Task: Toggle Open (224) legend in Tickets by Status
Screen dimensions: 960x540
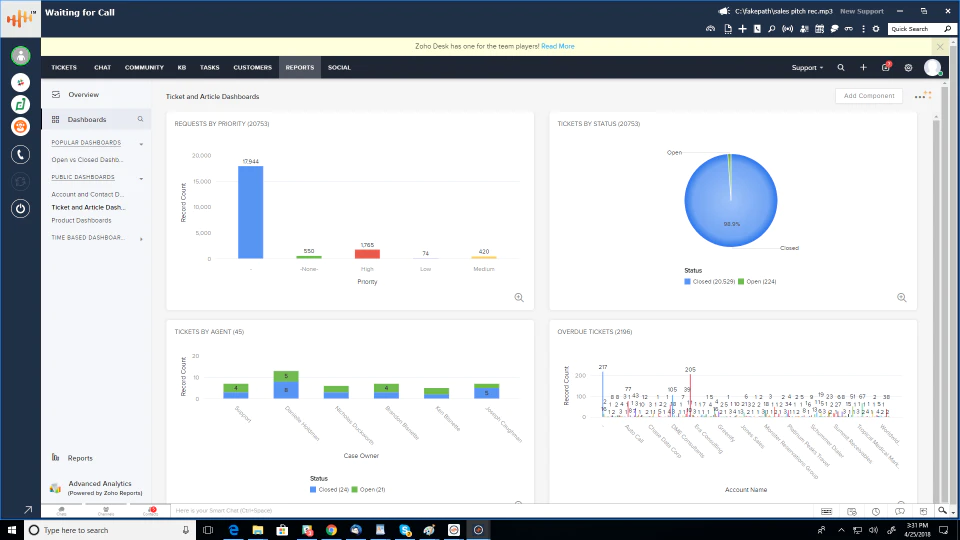Action: [x=757, y=282]
